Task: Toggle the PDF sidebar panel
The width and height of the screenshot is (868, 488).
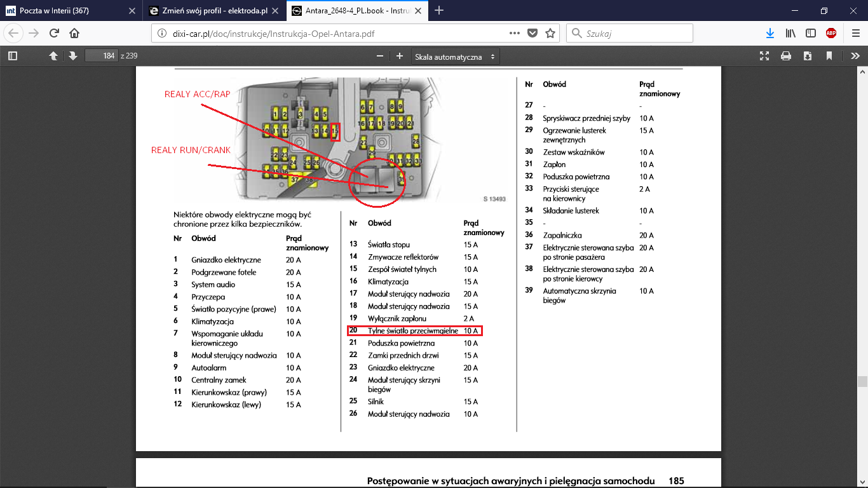Action: click(12, 56)
